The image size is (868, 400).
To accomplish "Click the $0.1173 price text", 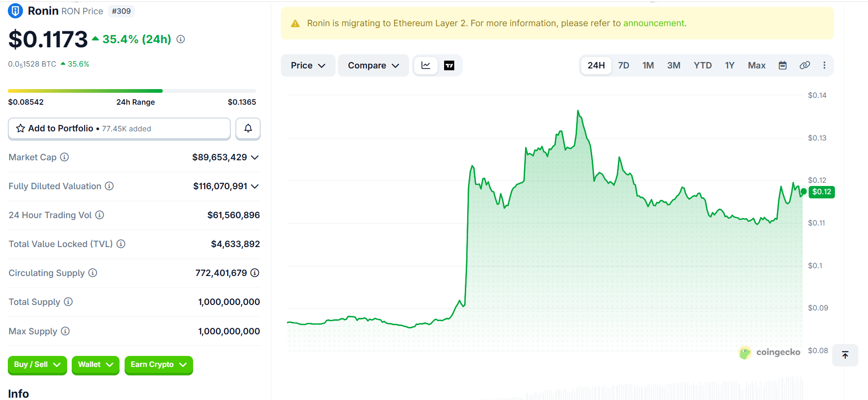I will coord(48,39).
